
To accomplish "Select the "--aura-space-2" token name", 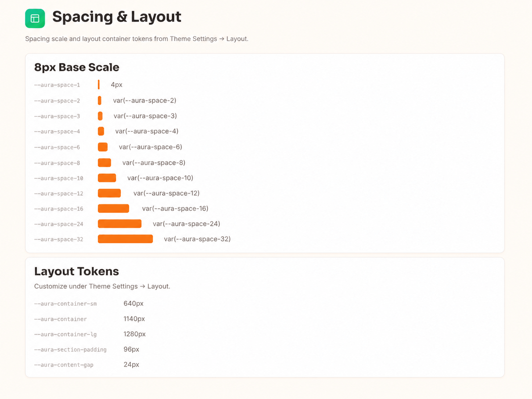I will pyautogui.click(x=57, y=101).
